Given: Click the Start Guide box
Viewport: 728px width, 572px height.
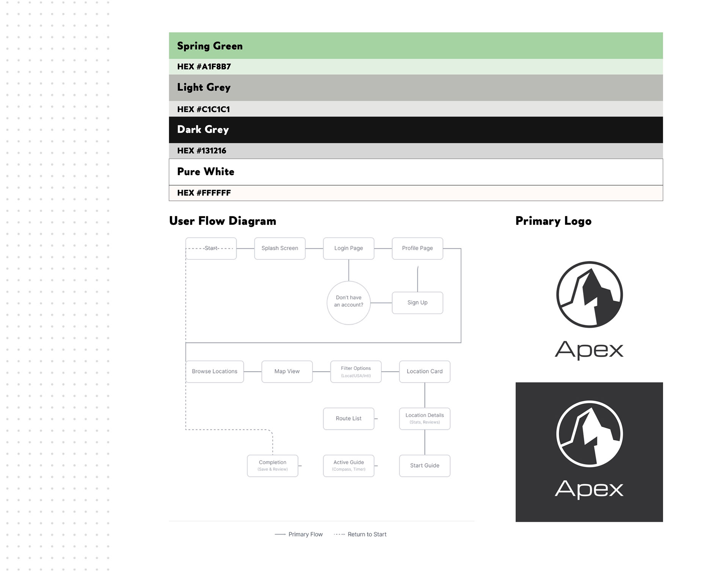Looking at the screenshot, I should [424, 465].
